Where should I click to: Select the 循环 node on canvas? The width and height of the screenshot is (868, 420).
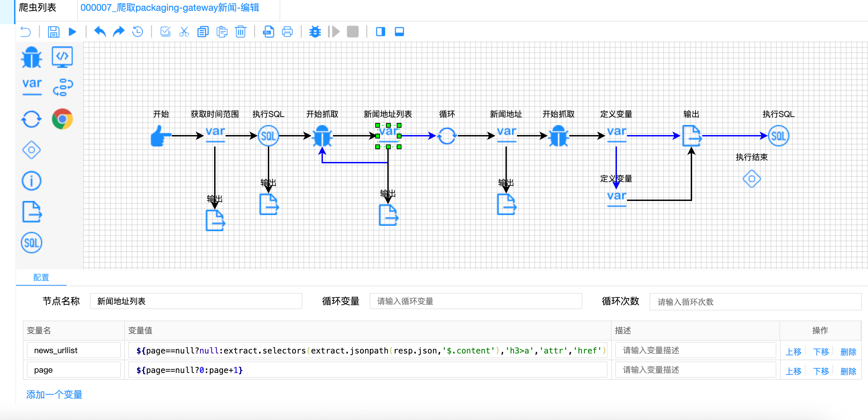point(447,136)
